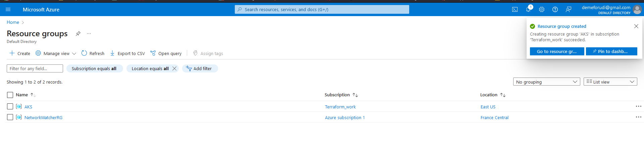Click the search resources bar
The width and height of the screenshot is (644, 151).
322,9
